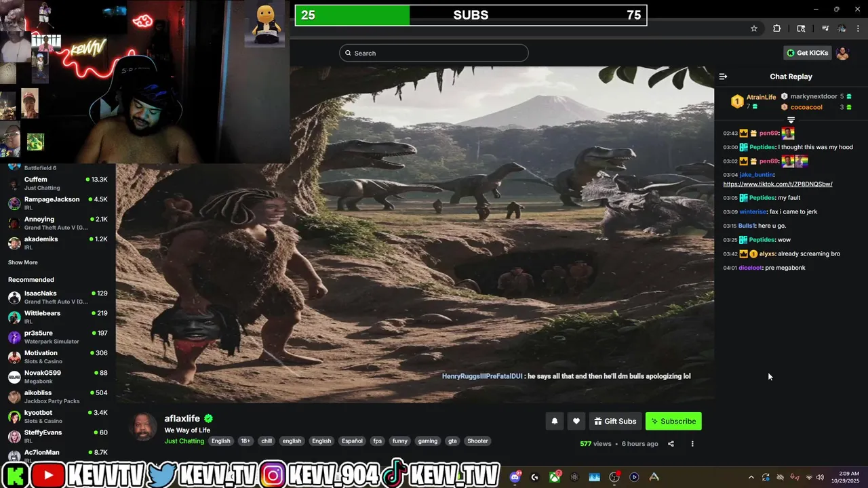Screen dimensions: 868x488
Task: Open the TikTok link from jake_buntin
Action: tap(778, 184)
